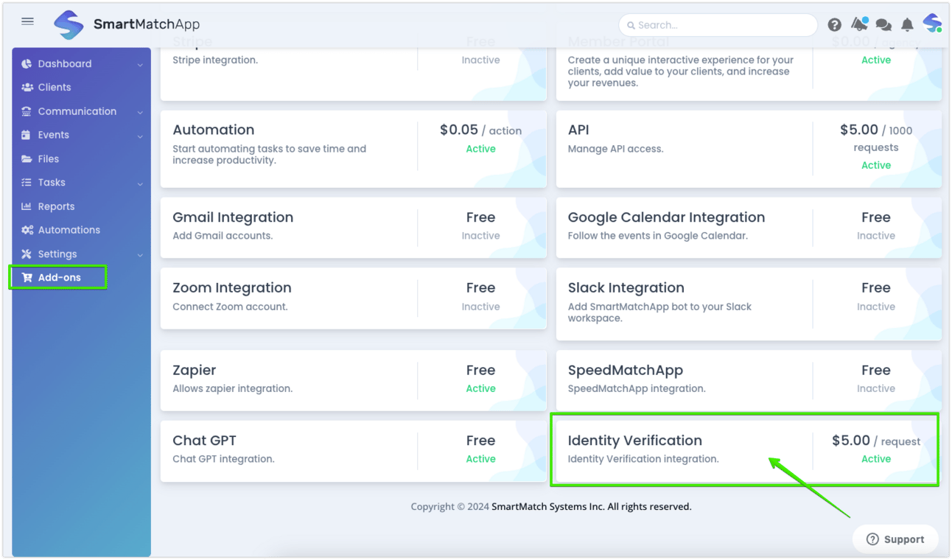Open the Slack Integration card
The height and width of the screenshot is (560, 952).
pos(749,304)
